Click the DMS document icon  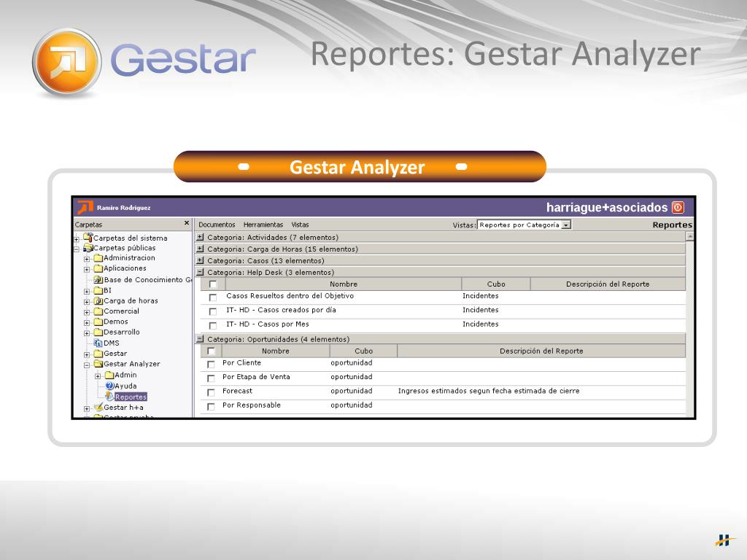[x=98, y=343]
